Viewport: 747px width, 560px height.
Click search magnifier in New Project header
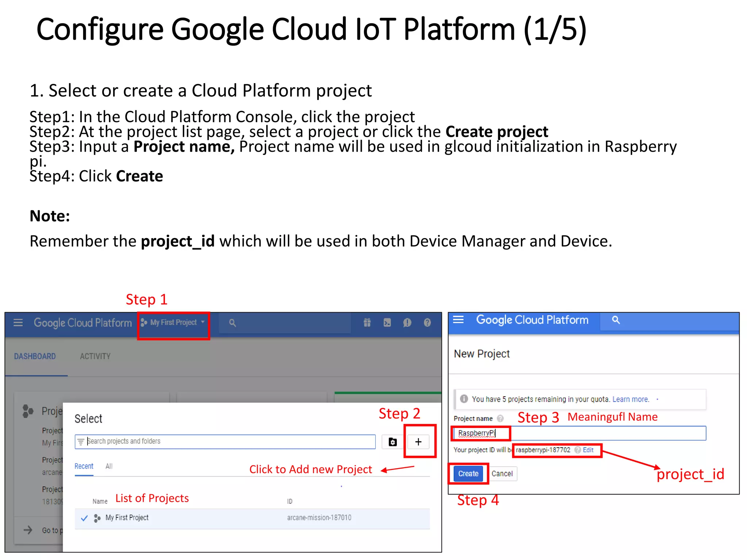[x=616, y=320]
